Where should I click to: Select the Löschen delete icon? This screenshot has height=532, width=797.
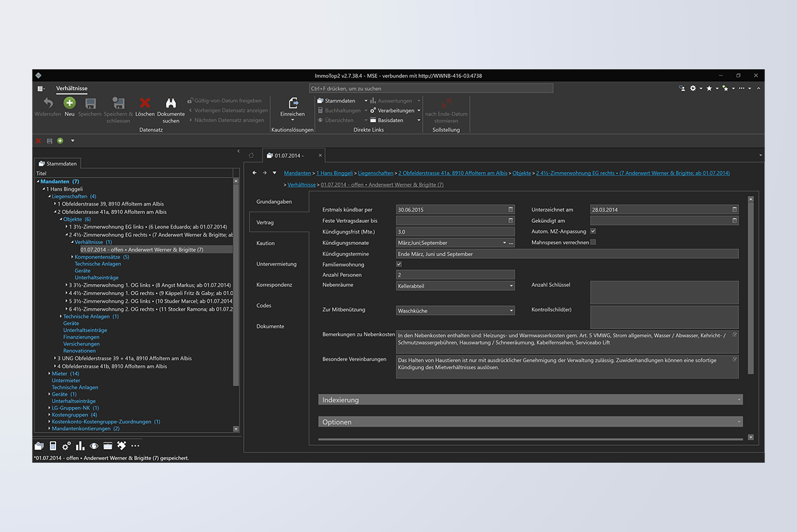(x=144, y=104)
